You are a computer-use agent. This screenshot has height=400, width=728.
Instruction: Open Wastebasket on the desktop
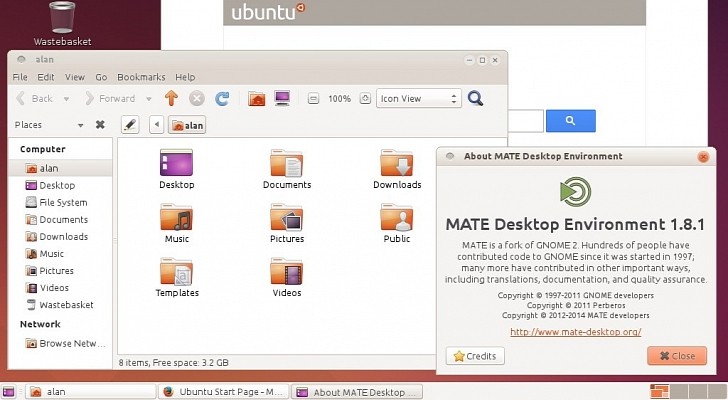coord(62,18)
